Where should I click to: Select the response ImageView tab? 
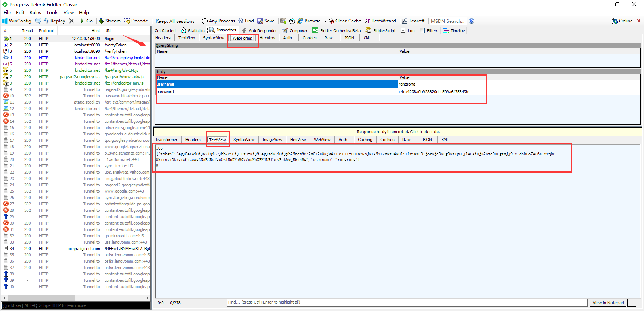pyautogui.click(x=272, y=140)
